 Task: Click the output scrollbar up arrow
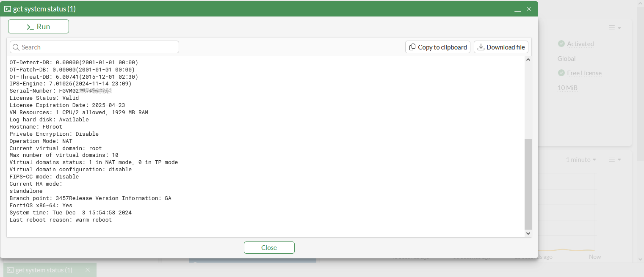[528, 60]
